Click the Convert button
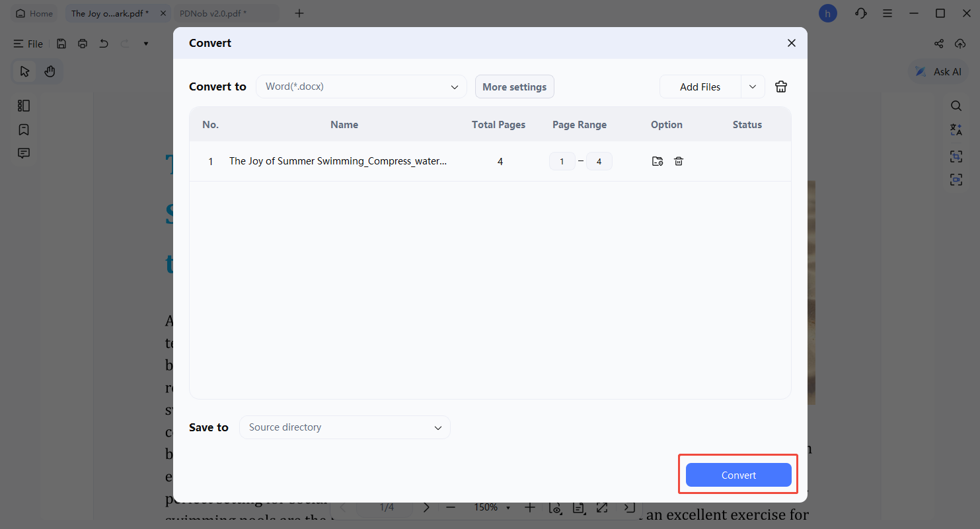Viewport: 980px width, 529px height. point(738,475)
